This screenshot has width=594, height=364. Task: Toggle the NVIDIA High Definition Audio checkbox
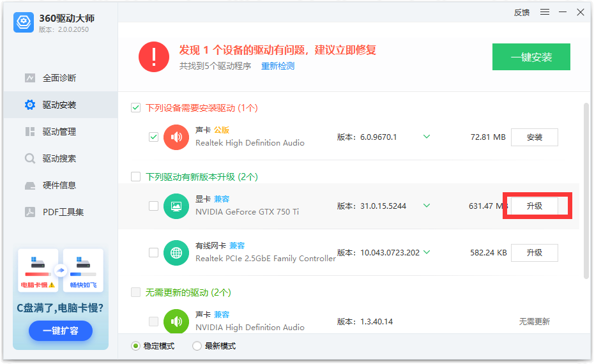tap(153, 321)
